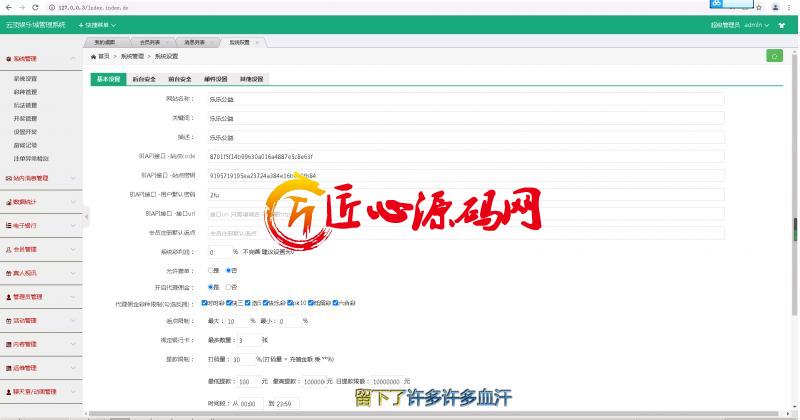Expand 真人视讯 using its chevron
800x420 pixels.
pyautogui.click(x=73, y=274)
